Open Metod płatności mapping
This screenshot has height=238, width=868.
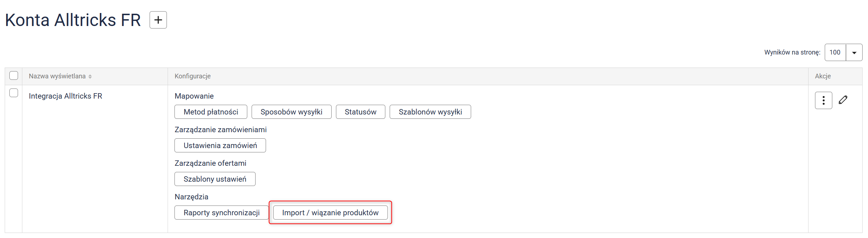click(x=211, y=112)
